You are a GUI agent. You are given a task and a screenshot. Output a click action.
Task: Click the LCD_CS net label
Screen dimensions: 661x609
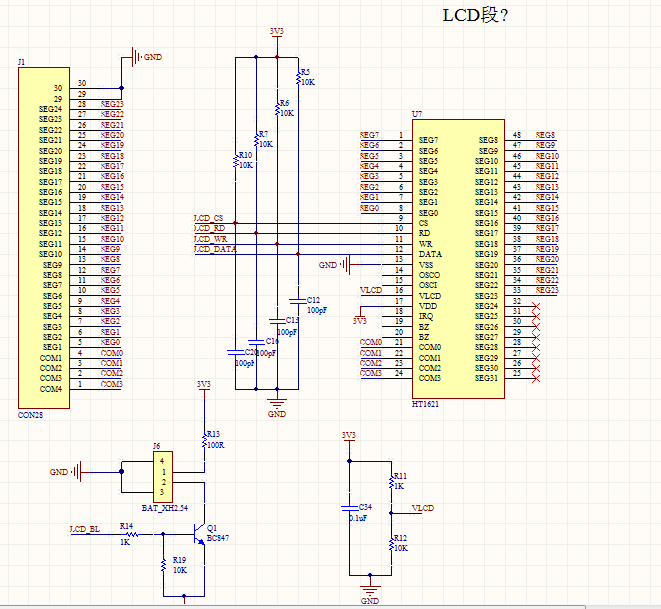pos(209,218)
